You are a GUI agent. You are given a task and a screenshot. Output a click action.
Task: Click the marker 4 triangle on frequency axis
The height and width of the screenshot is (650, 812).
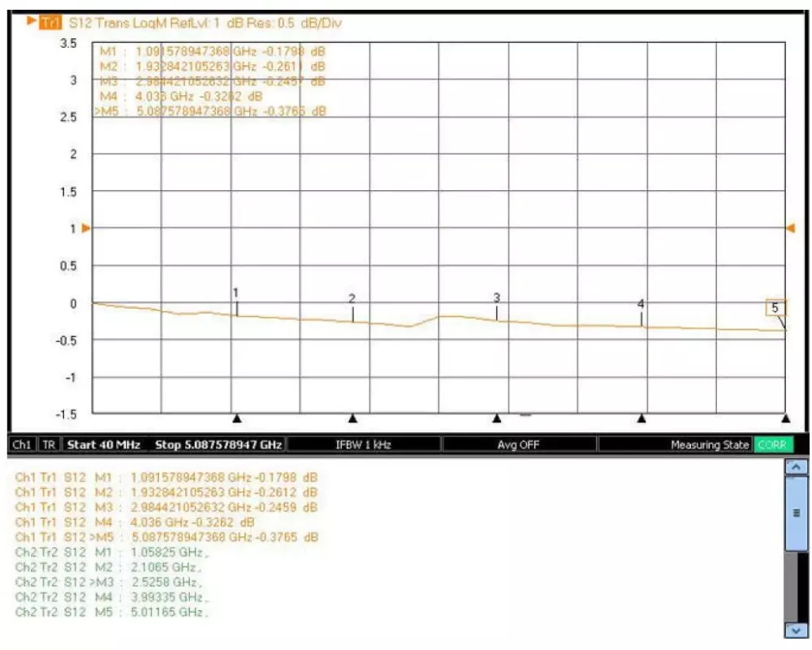(x=641, y=418)
